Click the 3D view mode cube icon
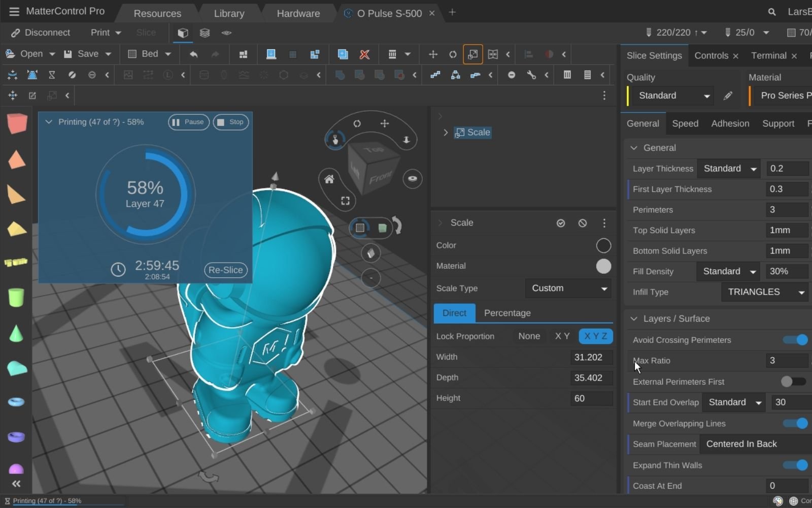The image size is (812, 508). point(183,33)
